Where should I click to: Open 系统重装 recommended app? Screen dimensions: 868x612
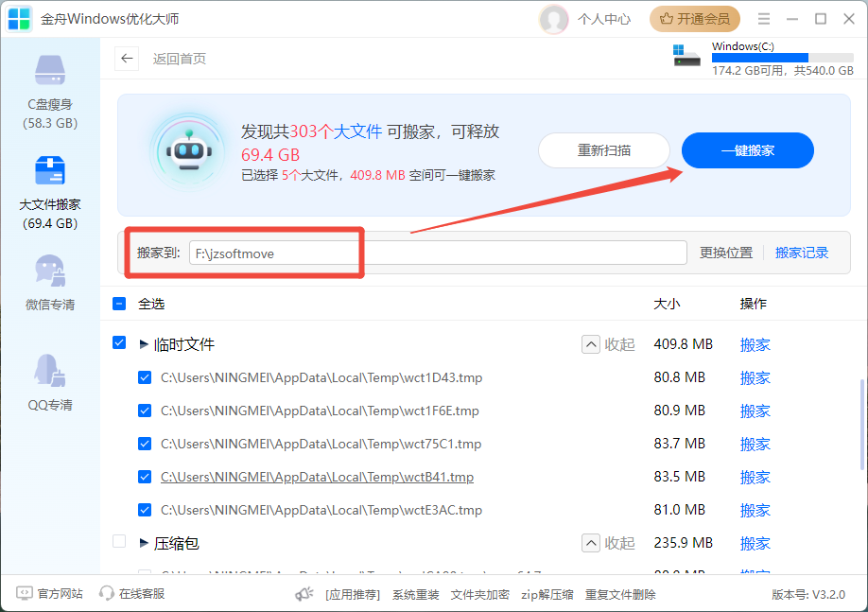click(x=416, y=594)
